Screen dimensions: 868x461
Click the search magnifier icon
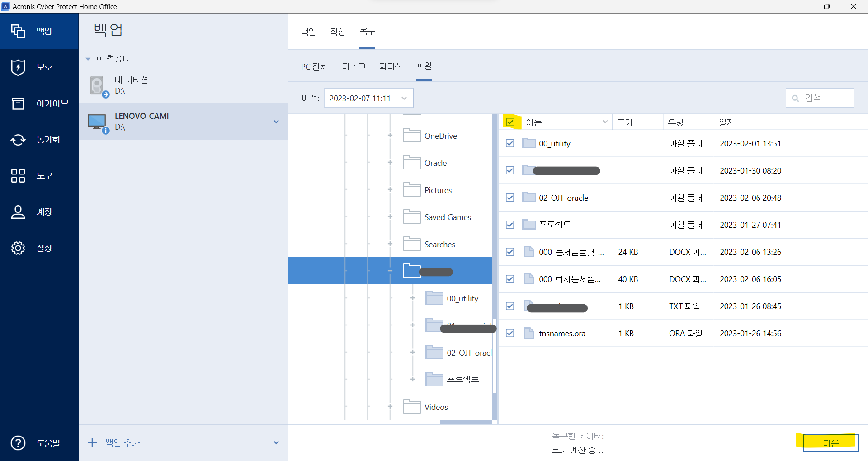(x=795, y=98)
